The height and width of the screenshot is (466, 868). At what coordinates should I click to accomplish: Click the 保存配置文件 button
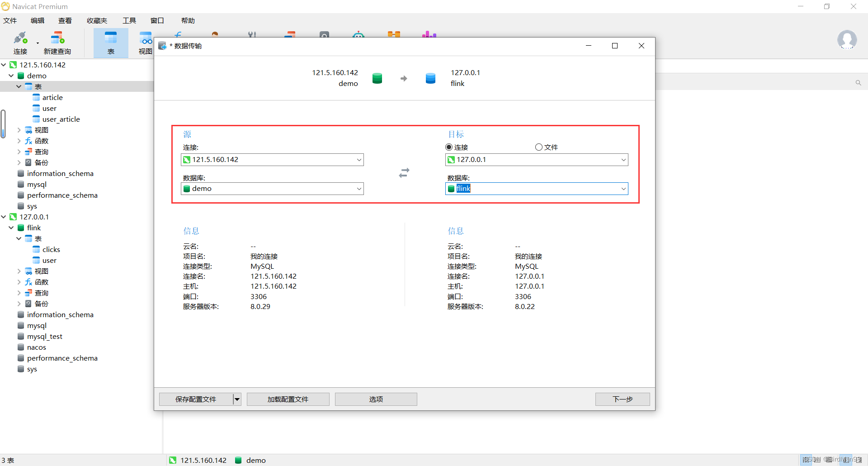[x=196, y=399]
